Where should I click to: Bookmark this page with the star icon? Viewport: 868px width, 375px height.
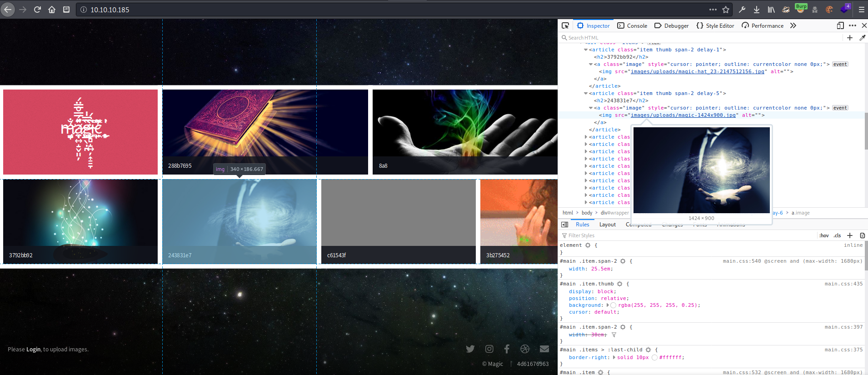[x=726, y=10]
